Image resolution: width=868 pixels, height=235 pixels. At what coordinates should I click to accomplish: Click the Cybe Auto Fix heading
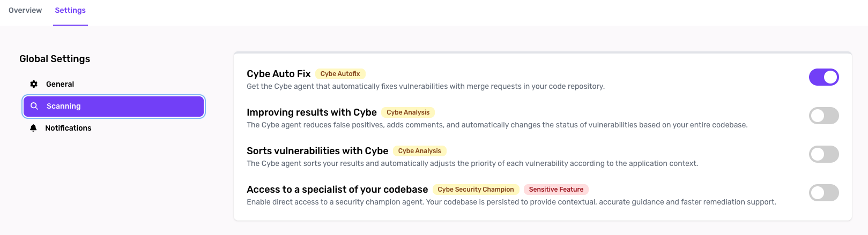pyautogui.click(x=278, y=74)
